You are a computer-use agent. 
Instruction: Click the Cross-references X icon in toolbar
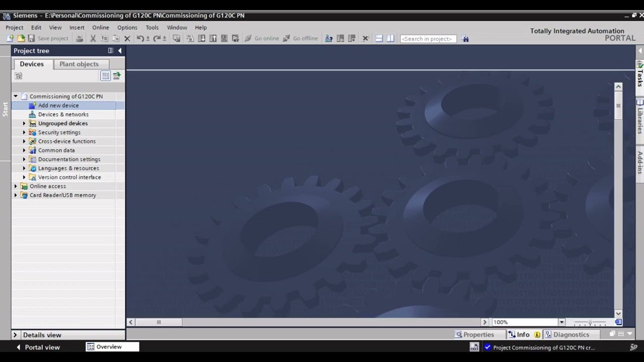pyautogui.click(x=365, y=38)
